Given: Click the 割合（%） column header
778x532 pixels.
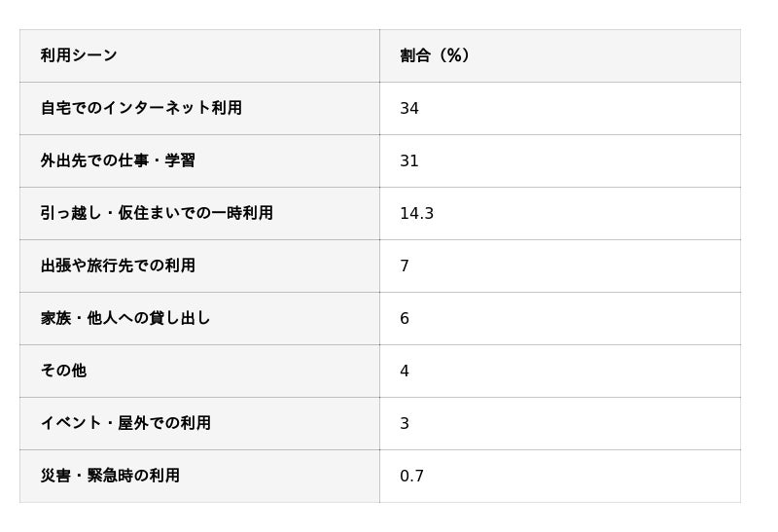Looking at the screenshot, I should [x=435, y=55].
